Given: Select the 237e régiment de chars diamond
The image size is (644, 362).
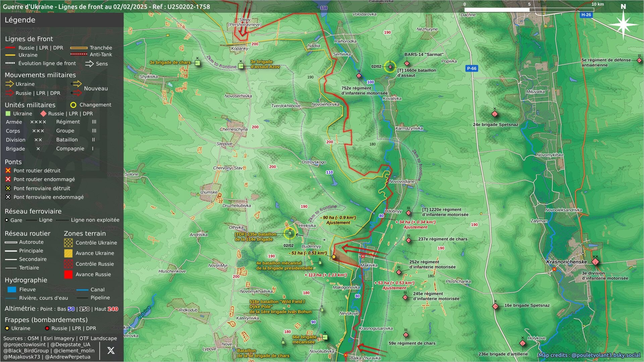Looking at the screenshot, I should [x=409, y=240].
